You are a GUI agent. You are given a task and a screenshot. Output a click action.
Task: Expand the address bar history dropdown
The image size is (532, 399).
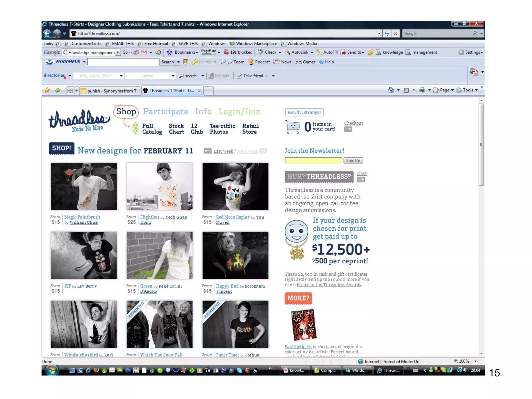click(379, 34)
